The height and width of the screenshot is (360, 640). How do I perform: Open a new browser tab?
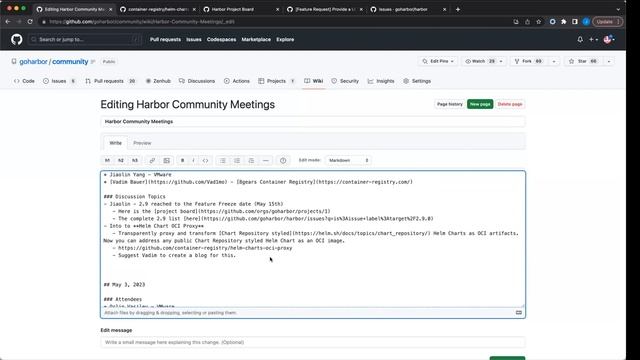coord(458,9)
